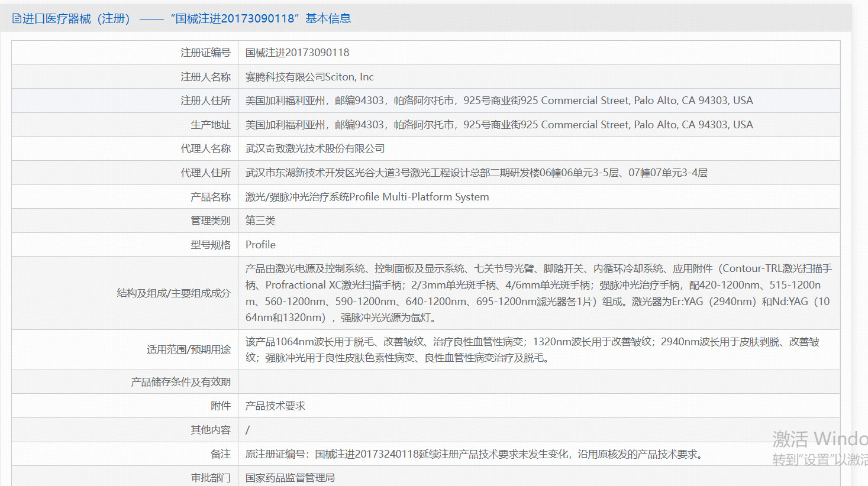868x486 pixels.
Task: Click the 审批部门 value 国家药品监督管理局
Action: 290,478
